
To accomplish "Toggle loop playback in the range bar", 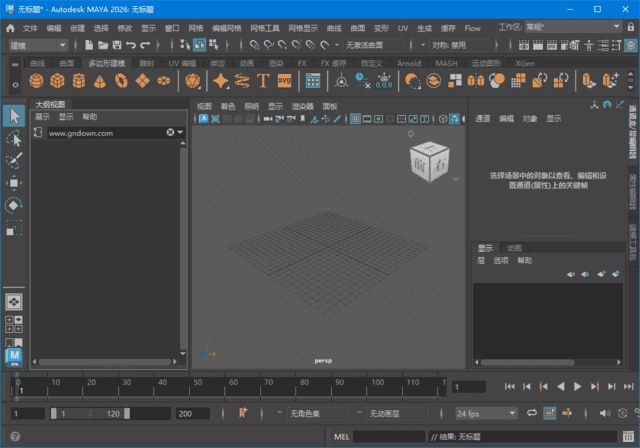I will point(532,413).
